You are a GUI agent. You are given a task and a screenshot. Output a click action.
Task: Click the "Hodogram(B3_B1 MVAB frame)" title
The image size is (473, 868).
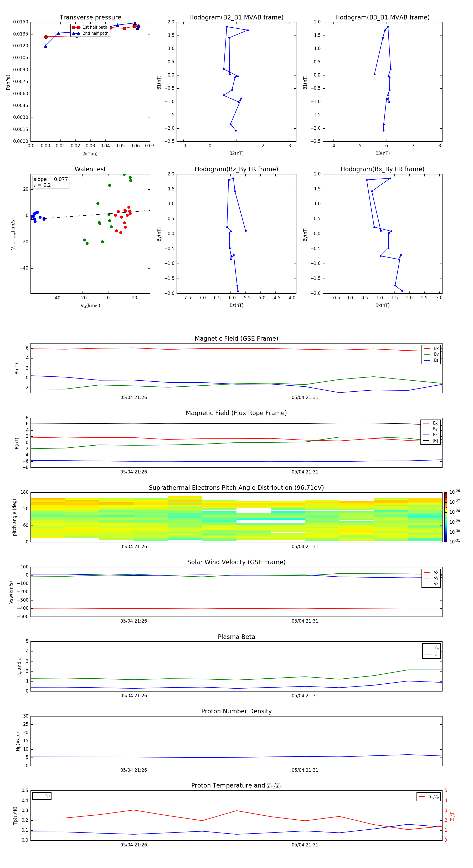(x=382, y=18)
